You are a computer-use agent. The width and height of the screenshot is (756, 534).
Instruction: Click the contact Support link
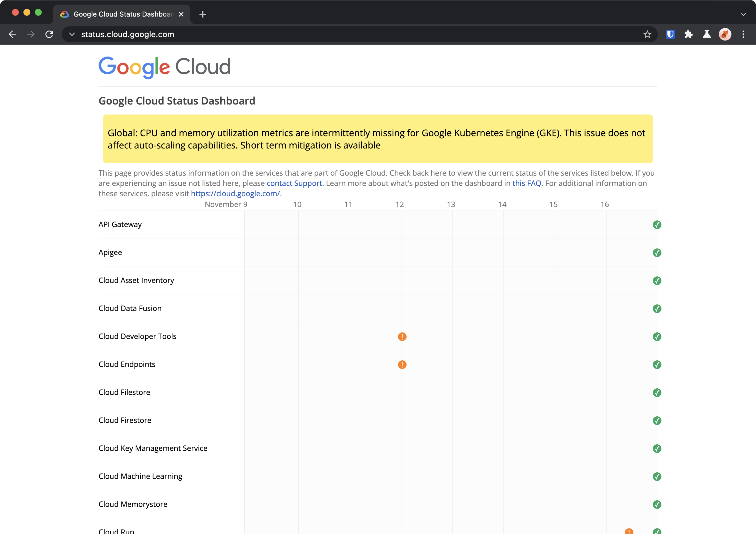pyautogui.click(x=294, y=183)
